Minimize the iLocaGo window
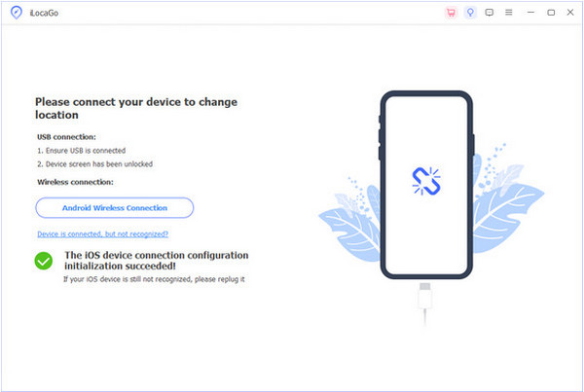The width and height of the screenshot is (584, 392). pyautogui.click(x=530, y=13)
